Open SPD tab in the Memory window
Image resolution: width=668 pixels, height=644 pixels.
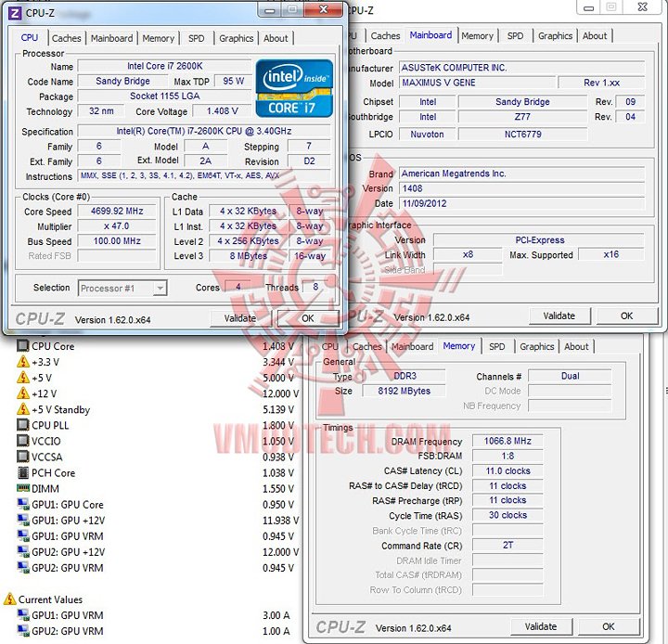pyautogui.click(x=496, y=346)
